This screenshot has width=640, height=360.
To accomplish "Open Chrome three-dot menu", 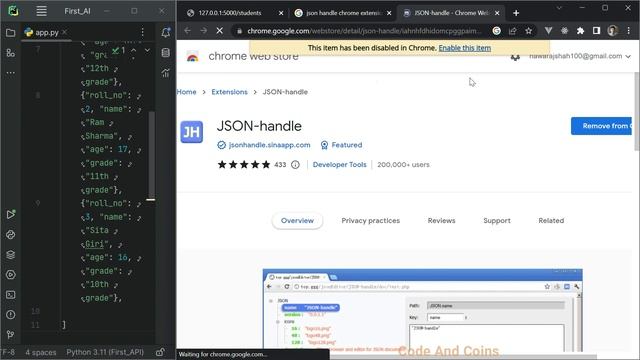I will (629, 31).
